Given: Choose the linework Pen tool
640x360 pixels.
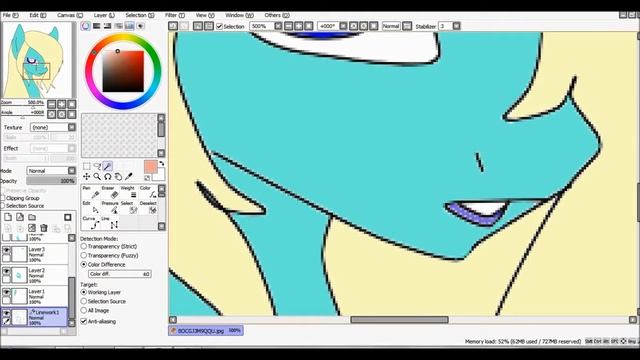Looking at the screenshot, I should [91, 192].
